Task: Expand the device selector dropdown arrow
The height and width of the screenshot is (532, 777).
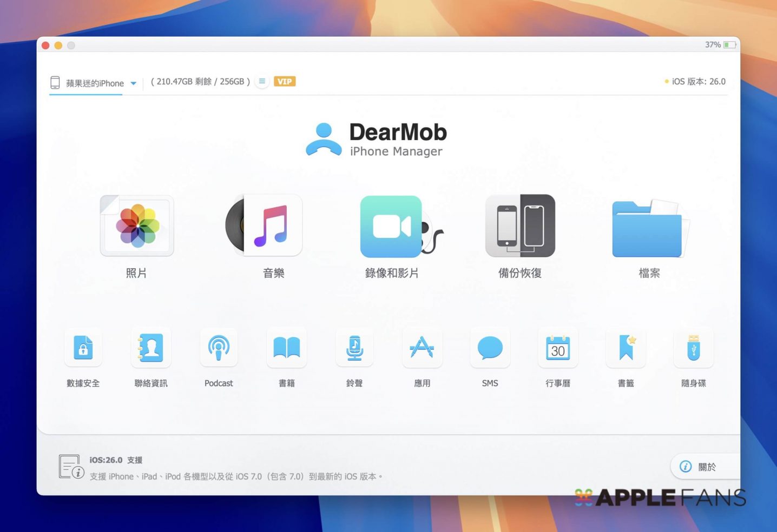Action: click(134, 83)
